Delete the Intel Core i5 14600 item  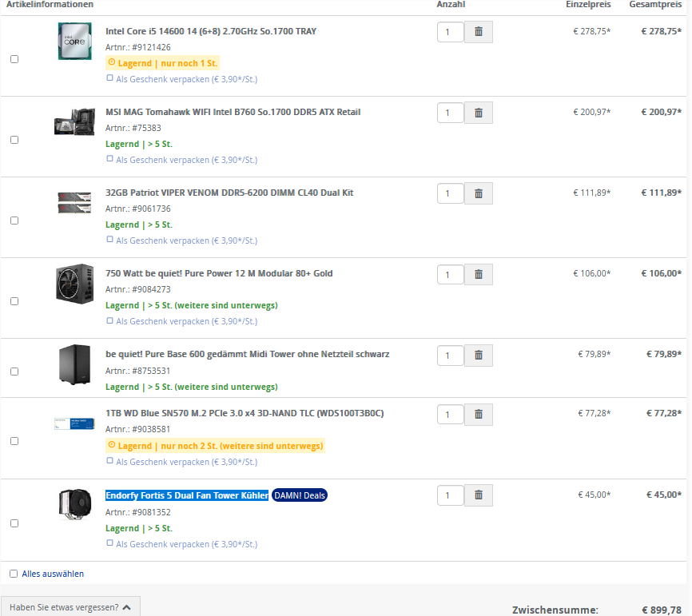tap(479, 32)
